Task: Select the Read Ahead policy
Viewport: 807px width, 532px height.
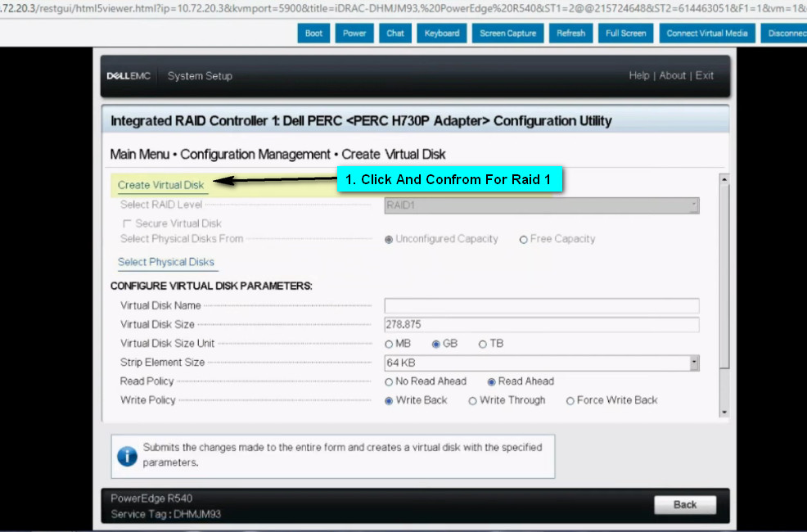Action: coord(492,381)
